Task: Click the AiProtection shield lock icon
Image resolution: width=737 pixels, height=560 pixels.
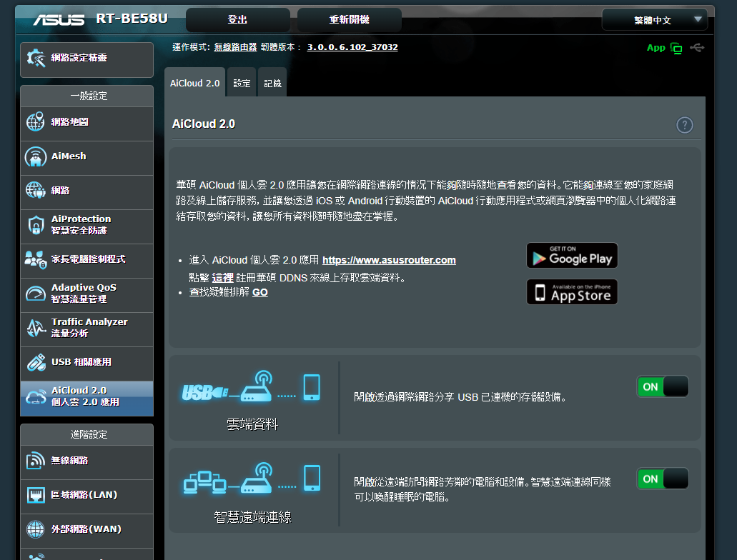Action: coord(36,225)
